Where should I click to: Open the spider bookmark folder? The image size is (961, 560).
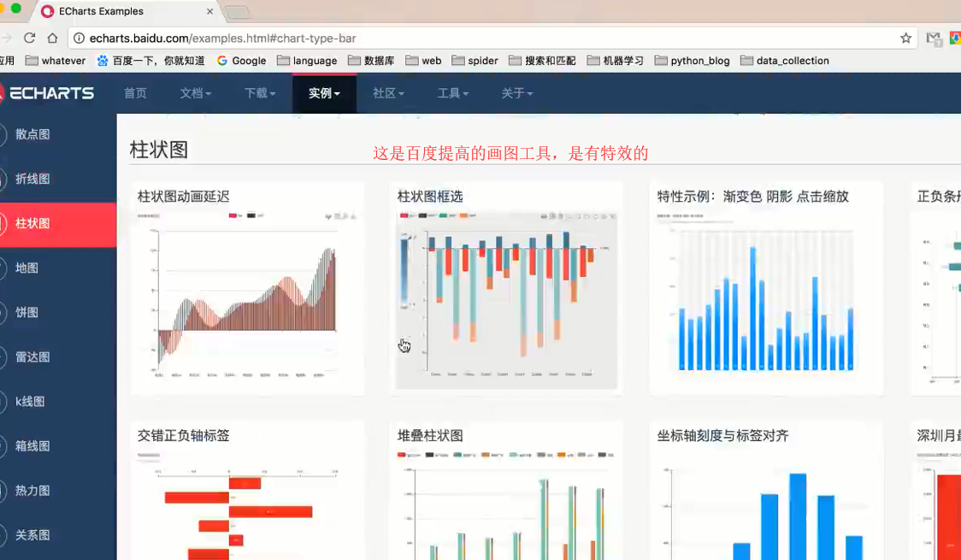click(475, 61)
